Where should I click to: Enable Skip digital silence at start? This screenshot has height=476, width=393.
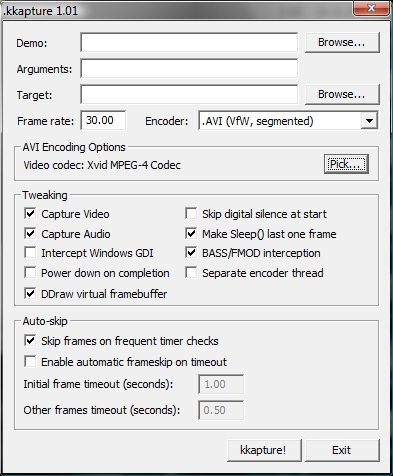tap(191, 214)
